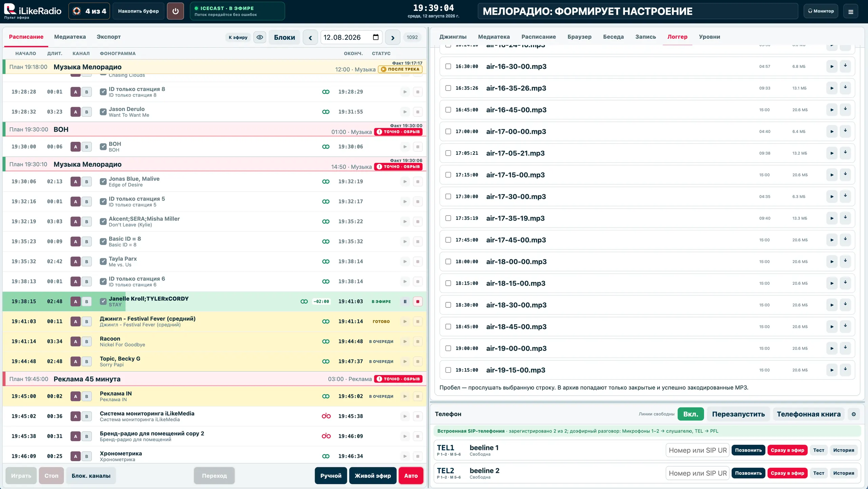Image resolution: width=868 pixels, height=489 pixels.
Task: Click the Блоки button
Action: click(284, 37)
